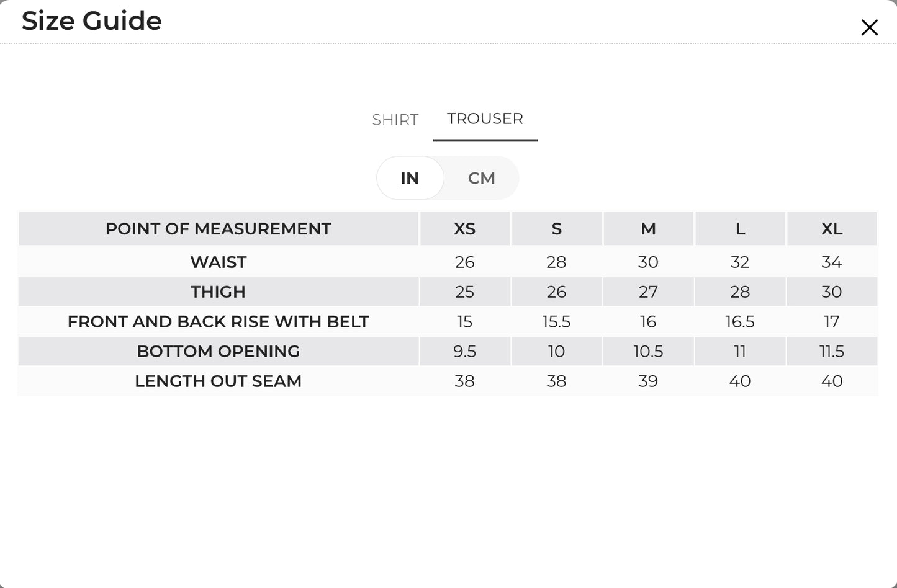Image resolution: width=897 pixels, height=588 pixels.
Task: Click the XL size column header
Action: click(832, 229)
